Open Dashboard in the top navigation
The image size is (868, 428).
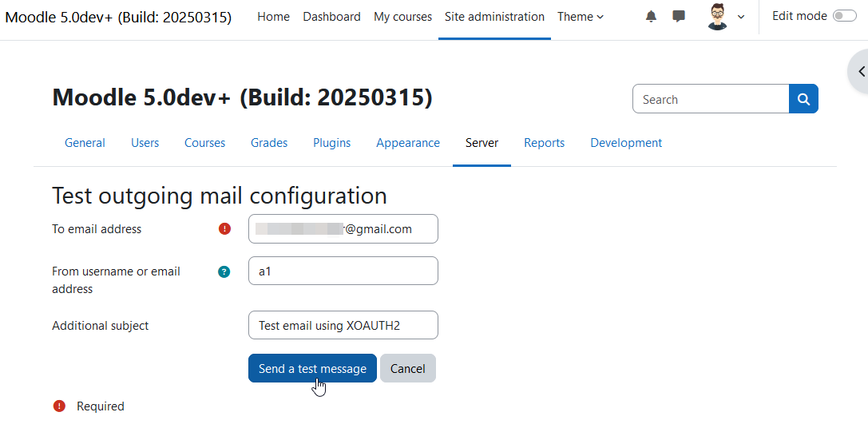(331, 17)
